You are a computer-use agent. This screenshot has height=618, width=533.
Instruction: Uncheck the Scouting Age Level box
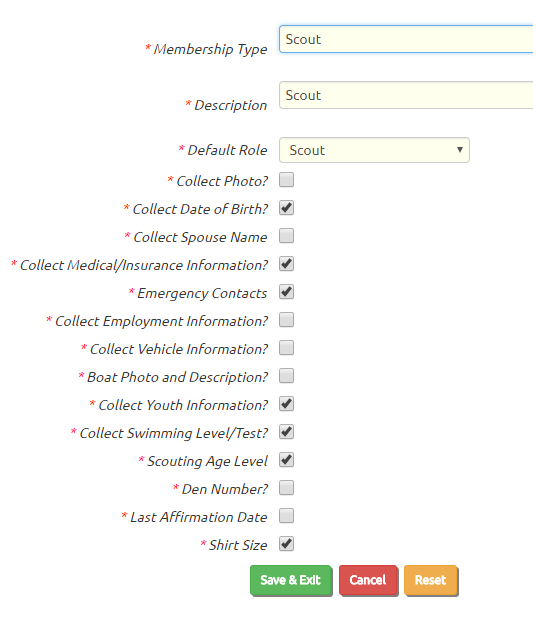coord(286,460)
